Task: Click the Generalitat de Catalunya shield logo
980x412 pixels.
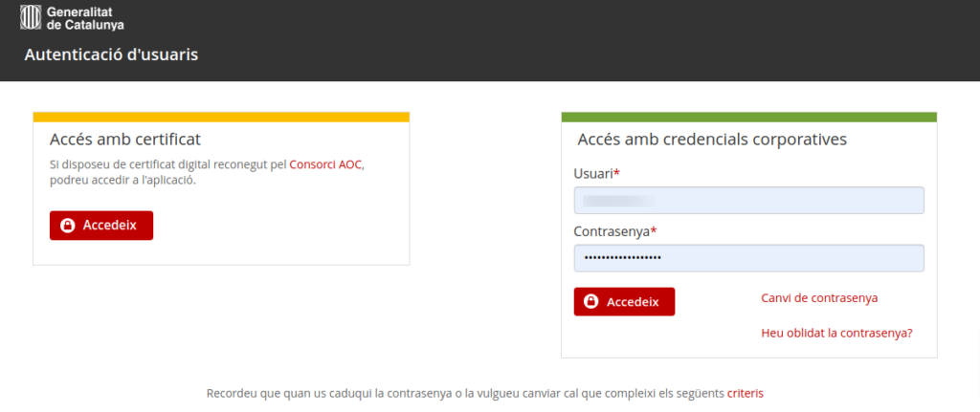Action: tap(31, 16)
